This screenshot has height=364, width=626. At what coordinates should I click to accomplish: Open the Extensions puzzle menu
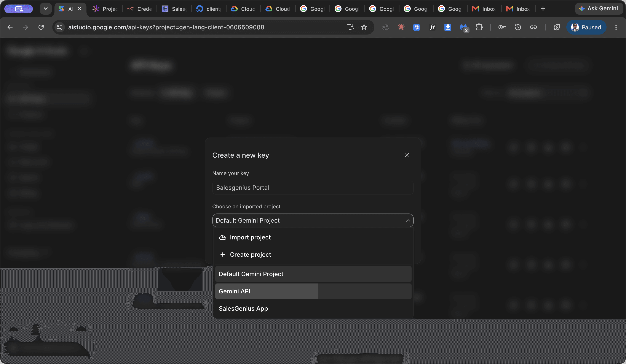[479, 27]
